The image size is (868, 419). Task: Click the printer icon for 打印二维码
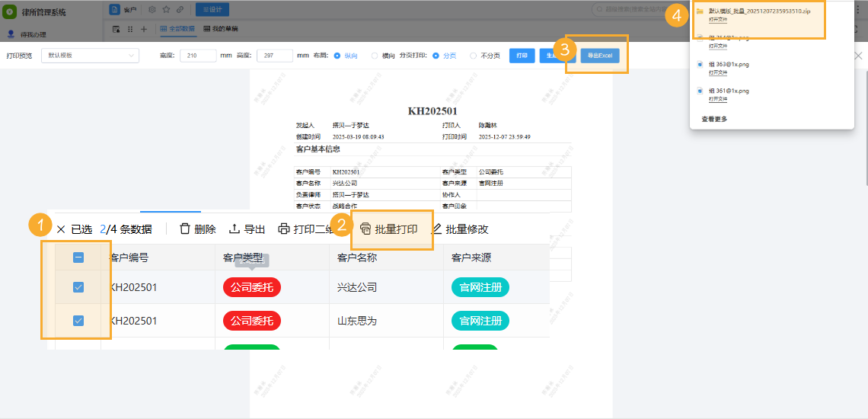tap(284, 229)
